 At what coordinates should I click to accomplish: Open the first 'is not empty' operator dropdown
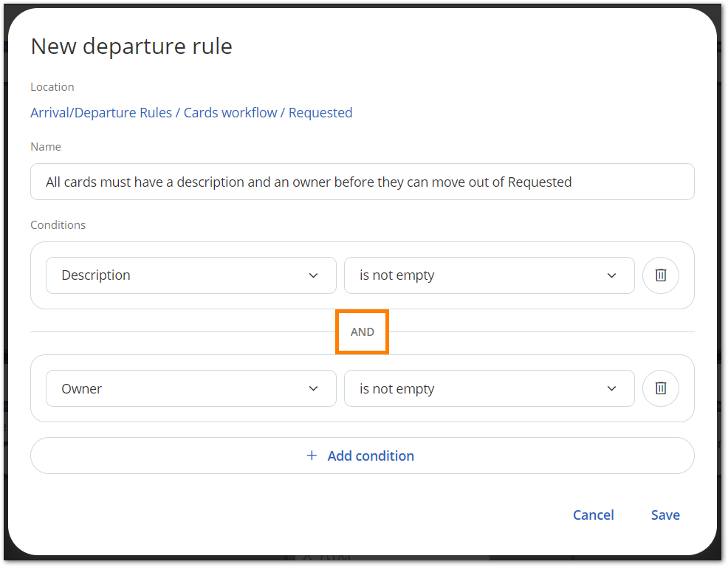pos(489,275)
